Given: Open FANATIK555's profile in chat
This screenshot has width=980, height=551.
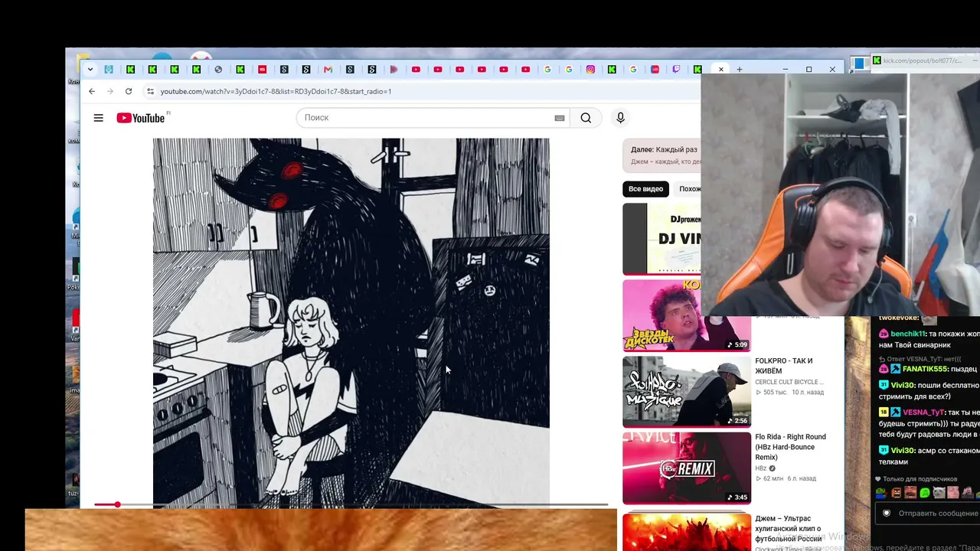Looking at the screenshot, I should coord(925,369).
